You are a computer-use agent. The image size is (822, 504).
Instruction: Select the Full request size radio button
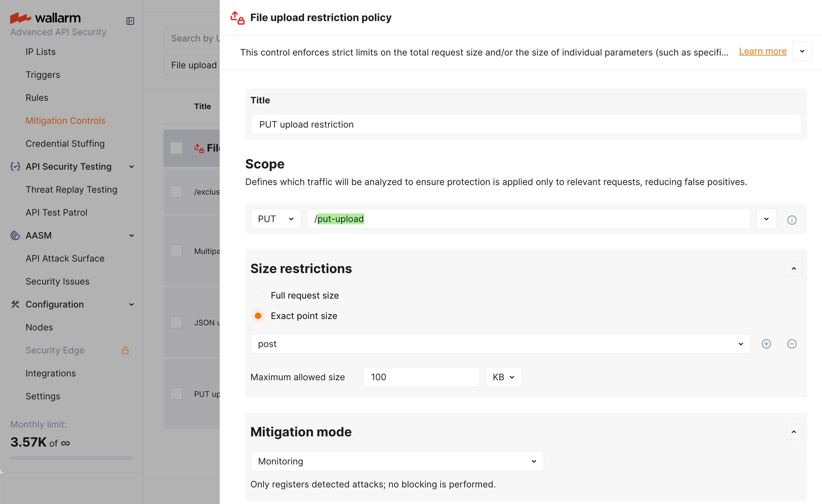257,295
